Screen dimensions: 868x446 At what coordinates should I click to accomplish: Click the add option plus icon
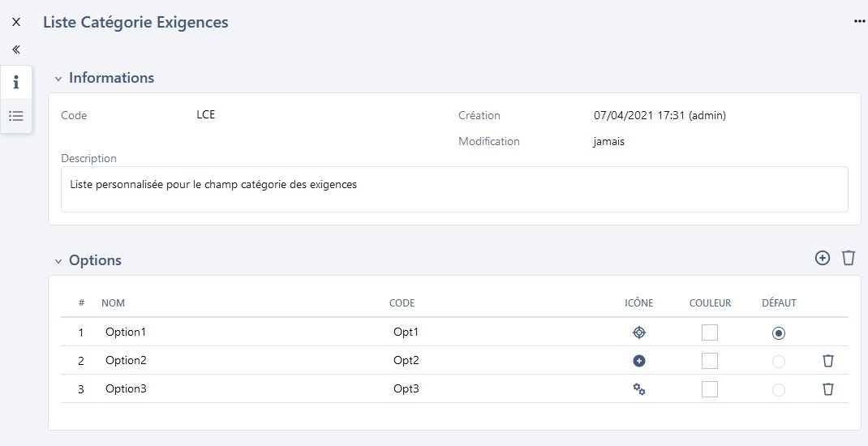pos(823,258)
